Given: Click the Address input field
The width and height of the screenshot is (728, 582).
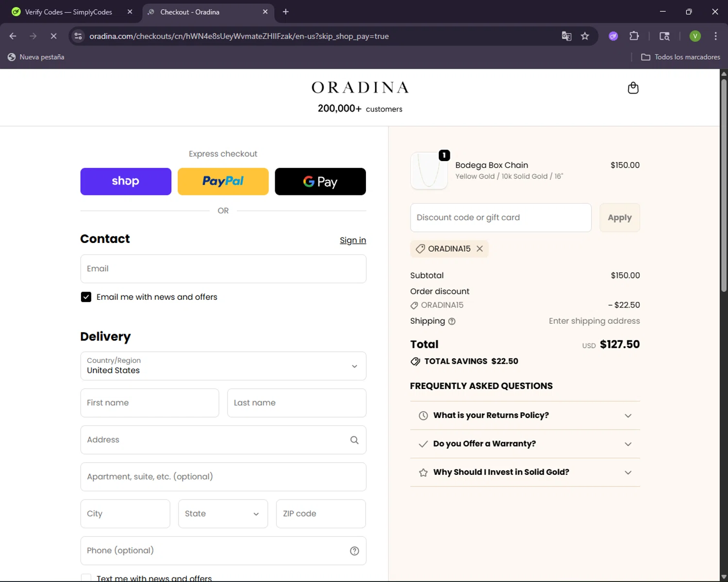Looking at the screenshot, I should (223, 440).
